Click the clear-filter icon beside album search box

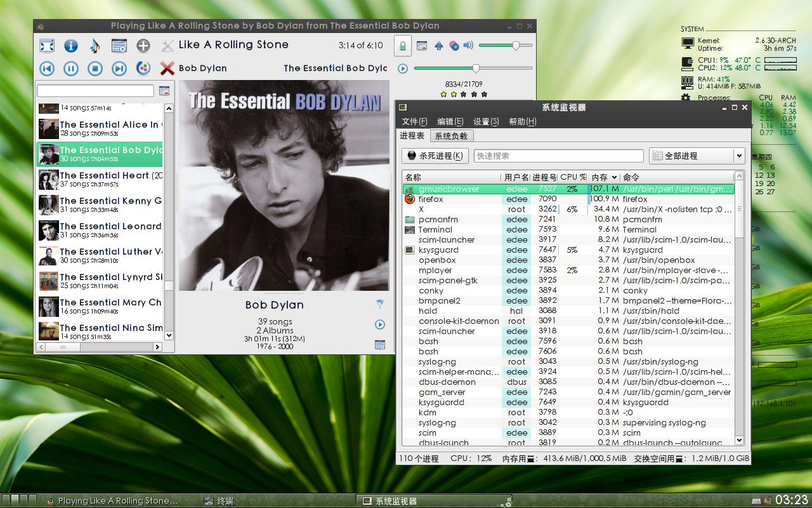click(164, 91)
